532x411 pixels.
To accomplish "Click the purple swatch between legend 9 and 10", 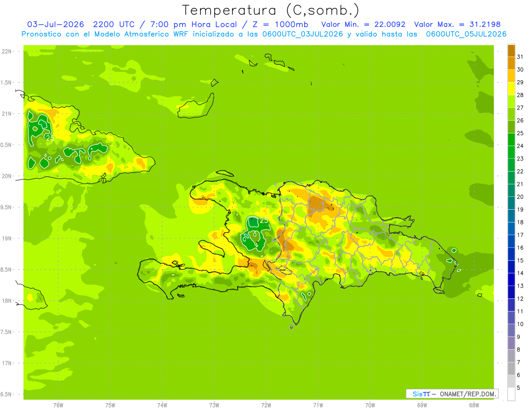I will point(511,330).
